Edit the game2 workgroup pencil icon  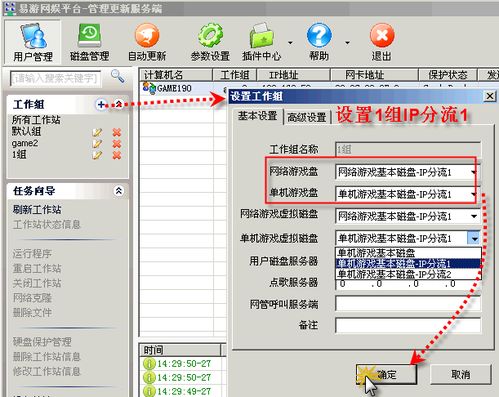[x=97, y=144]
